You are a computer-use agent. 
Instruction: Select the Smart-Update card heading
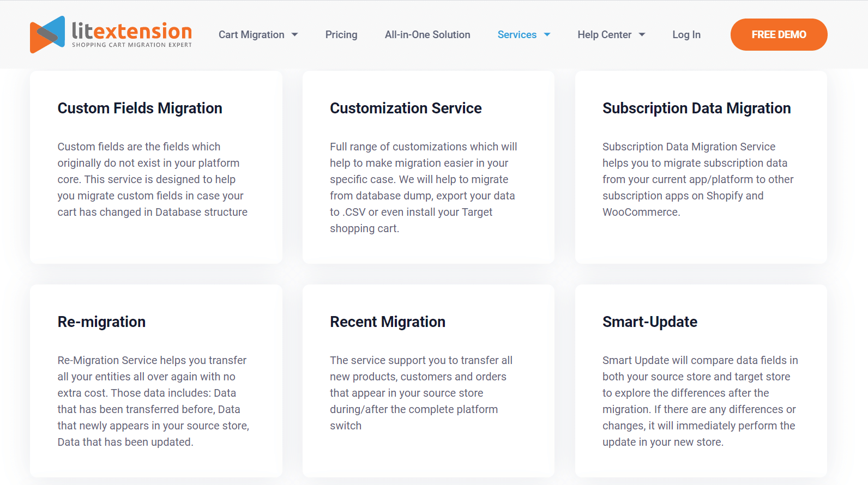coord(650,322)
